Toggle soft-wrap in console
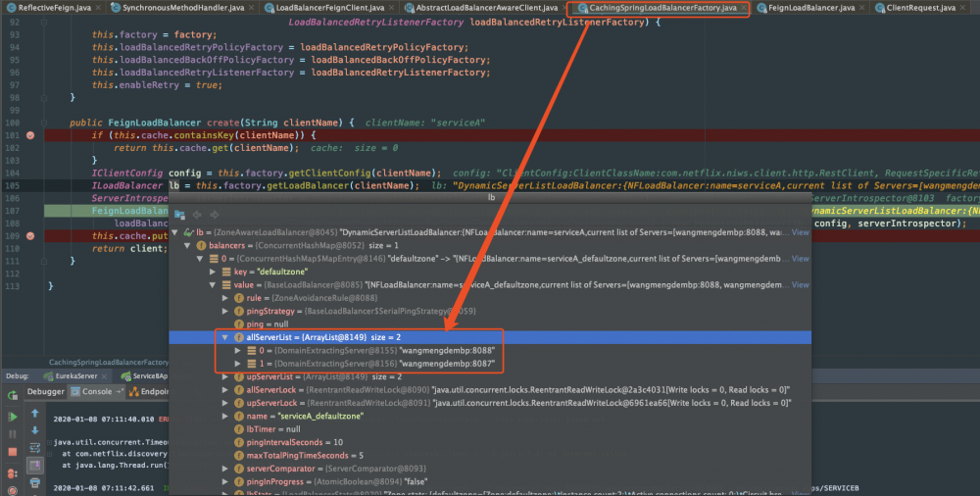This screenshot has height=496, width=980. (x=35, y=448)
